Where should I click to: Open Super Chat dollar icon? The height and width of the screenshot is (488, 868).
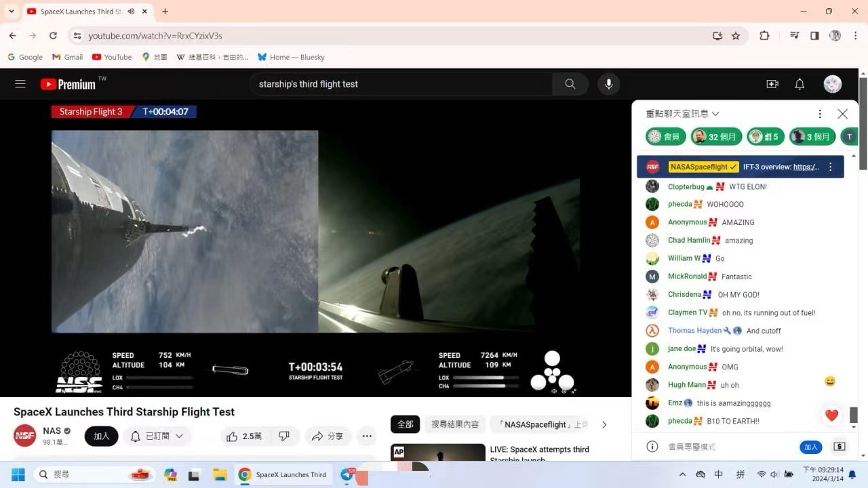[840, 447]
